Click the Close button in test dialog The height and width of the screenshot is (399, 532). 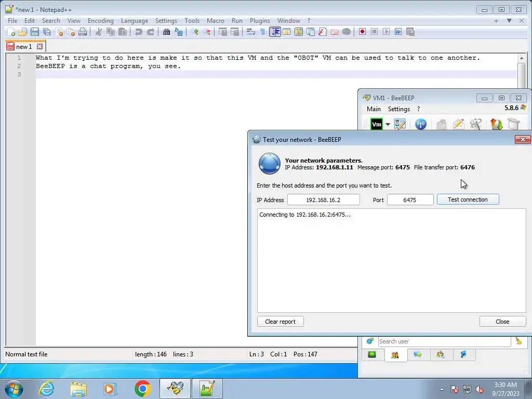[502, 321]
